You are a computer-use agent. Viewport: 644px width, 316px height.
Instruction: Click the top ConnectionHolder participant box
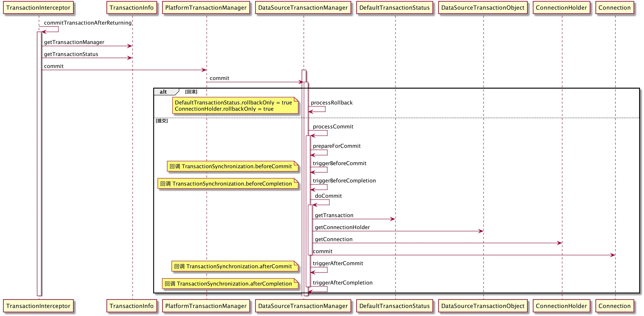pos(561,8)
